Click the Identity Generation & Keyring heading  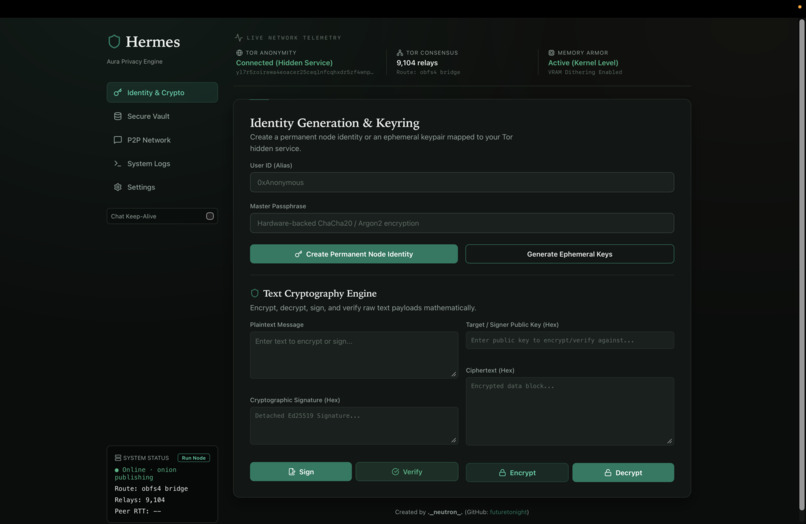[x=335, y=123]
